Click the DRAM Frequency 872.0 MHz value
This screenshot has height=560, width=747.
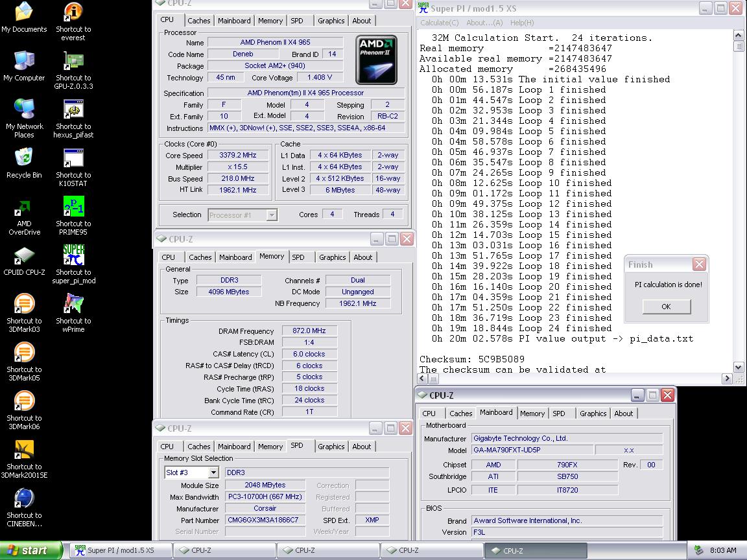tap(309, 331)
